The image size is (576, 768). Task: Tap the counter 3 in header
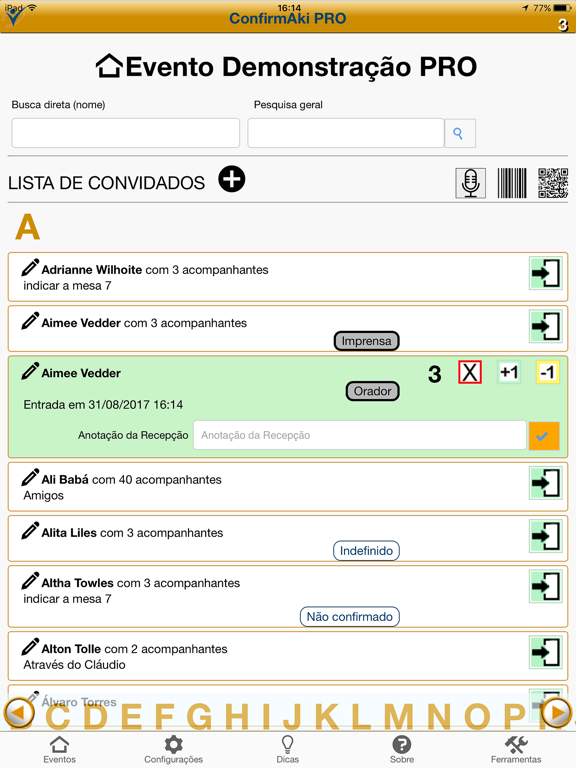tap(563, 24)
